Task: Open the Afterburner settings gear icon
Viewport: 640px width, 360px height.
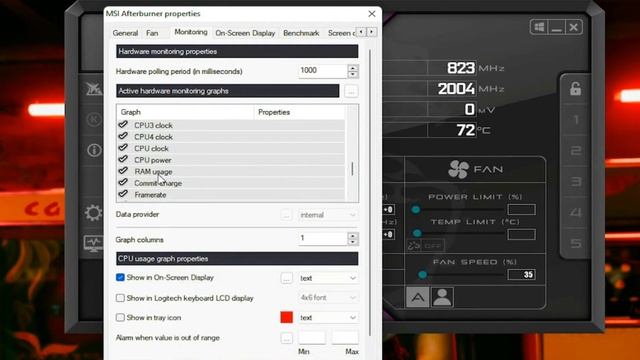Action: point(93,213)
